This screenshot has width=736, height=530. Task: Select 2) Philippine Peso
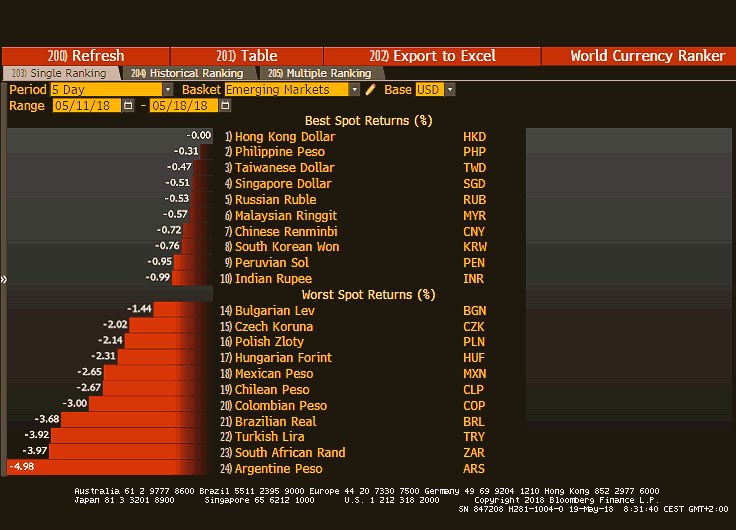pos(275,152)
